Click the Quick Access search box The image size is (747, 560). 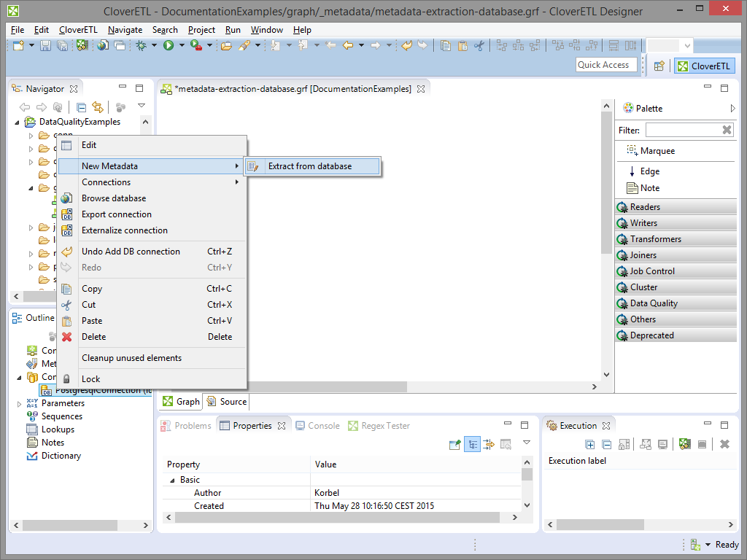(604, 65)
